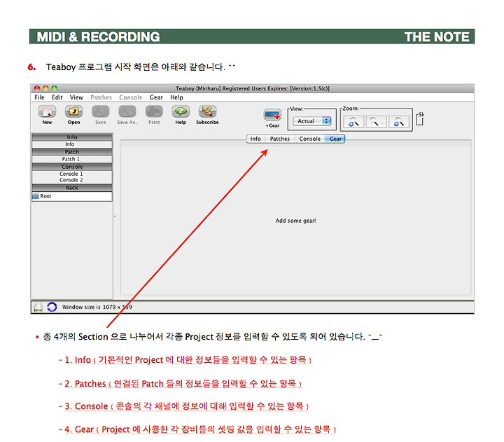Open the Console menu
The image size is (504, 442).
(130, 97)
